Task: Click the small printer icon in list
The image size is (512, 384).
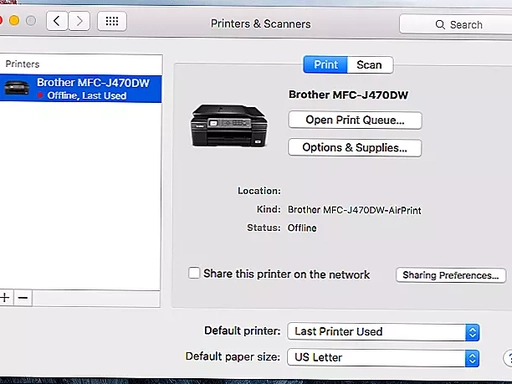Action: pos(17,88)
